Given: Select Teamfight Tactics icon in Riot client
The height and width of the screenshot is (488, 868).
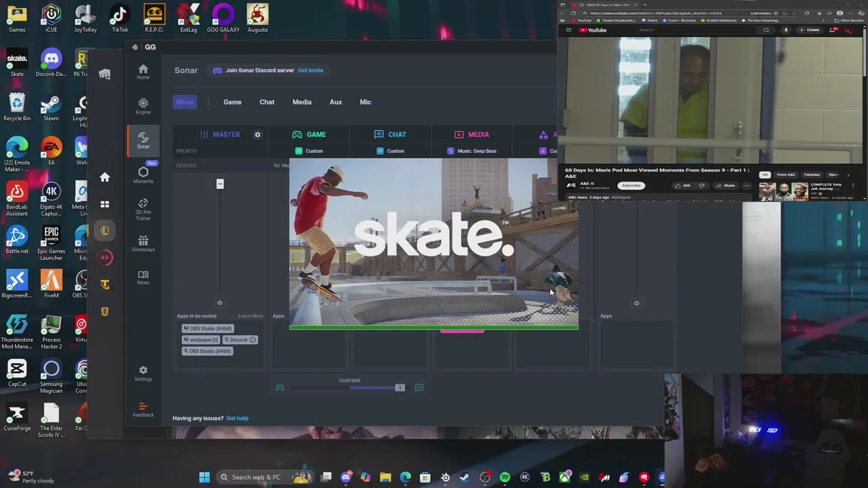Looking at the screenshot, I should pos(104,285).
